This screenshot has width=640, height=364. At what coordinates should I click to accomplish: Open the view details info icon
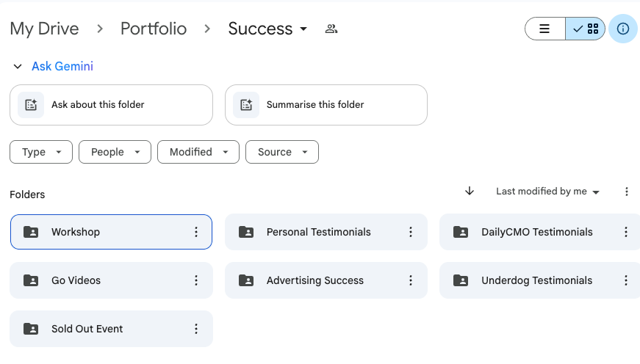623,29
